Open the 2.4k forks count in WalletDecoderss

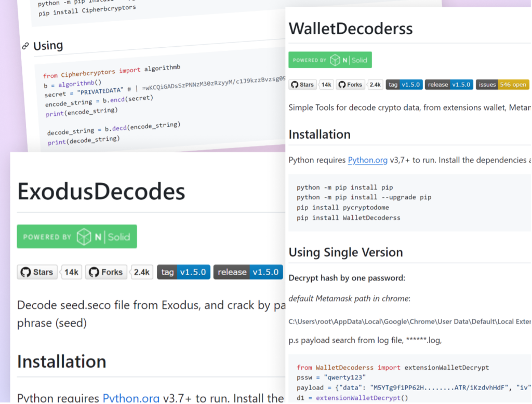[375, 85]
